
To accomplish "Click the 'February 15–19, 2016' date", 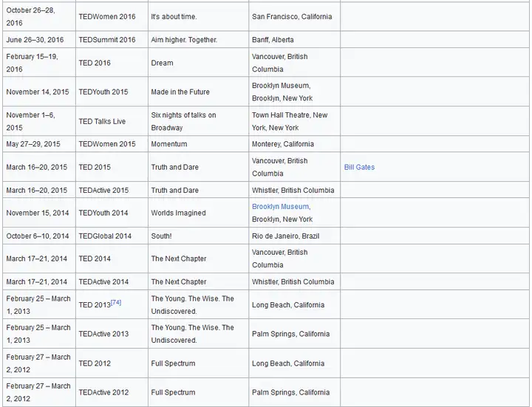I will [x=32, y=63].
